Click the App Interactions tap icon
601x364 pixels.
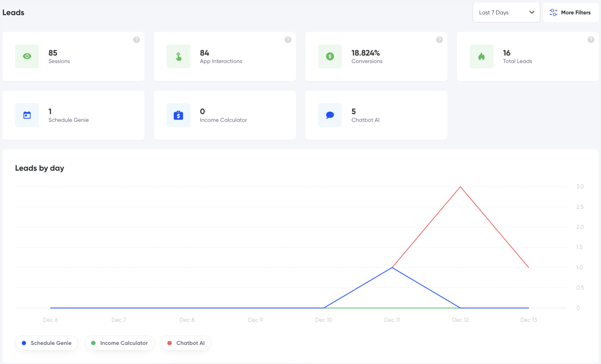[178, 56]
